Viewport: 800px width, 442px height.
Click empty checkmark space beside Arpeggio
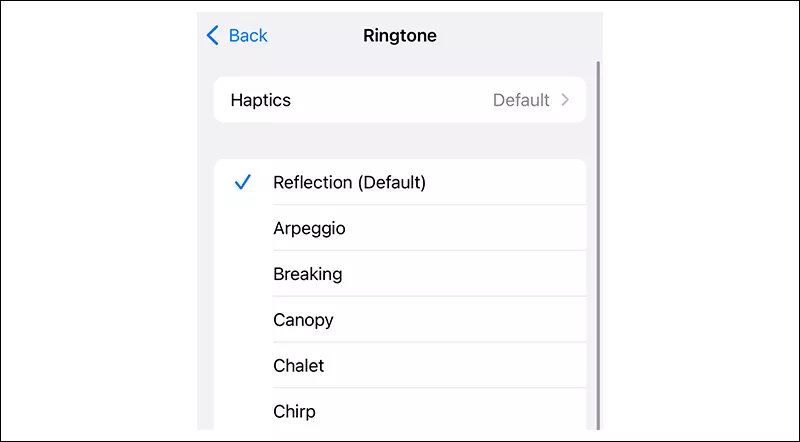tap(242, 228)
